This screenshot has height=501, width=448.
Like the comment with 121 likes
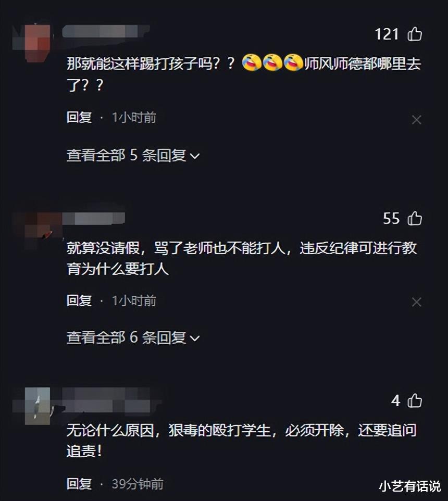click(415, 33)
